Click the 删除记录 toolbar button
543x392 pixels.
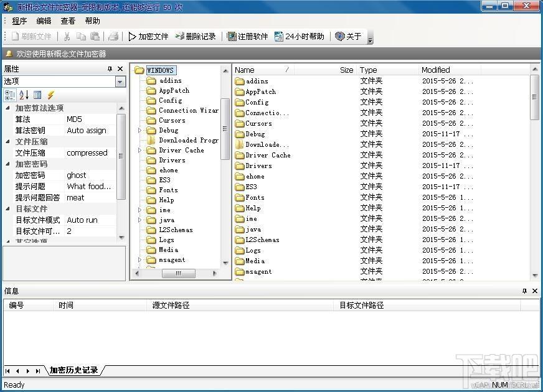(x=196, y=36)
